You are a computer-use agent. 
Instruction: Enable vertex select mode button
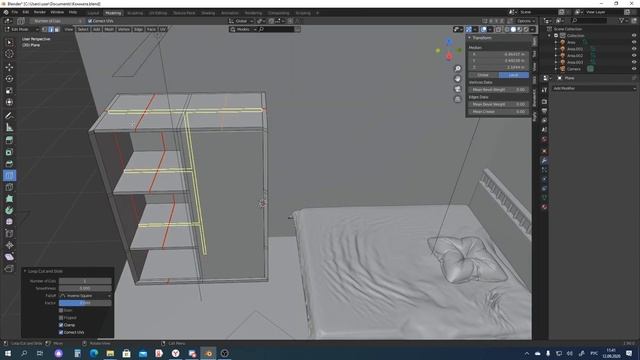coord(44,29)
